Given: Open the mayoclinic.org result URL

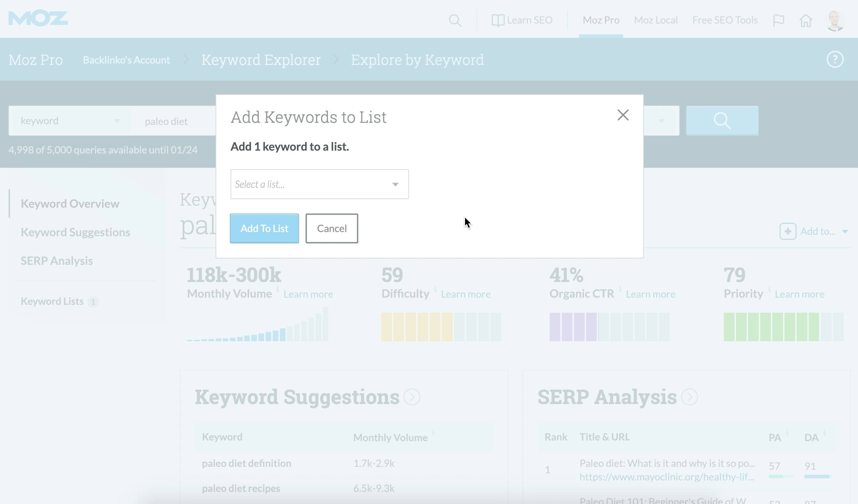Looking at the screenshot, I should point(667,477).
